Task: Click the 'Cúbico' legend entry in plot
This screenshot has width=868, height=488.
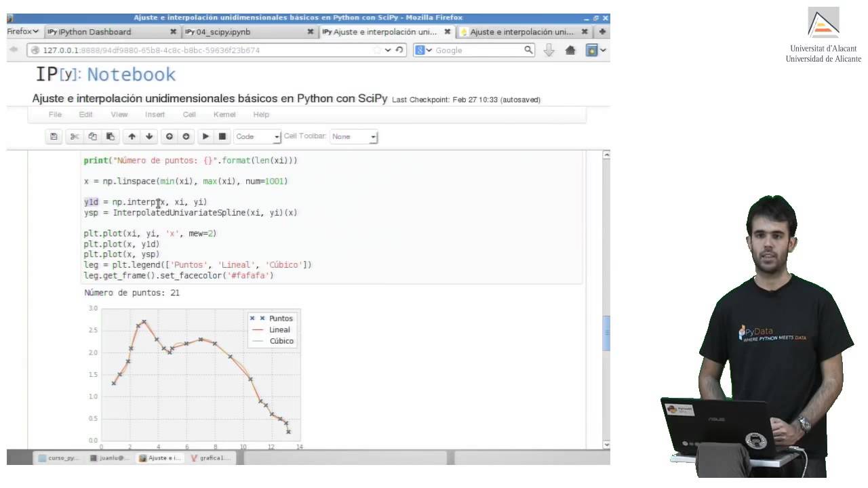Action: tap(281, 341)
